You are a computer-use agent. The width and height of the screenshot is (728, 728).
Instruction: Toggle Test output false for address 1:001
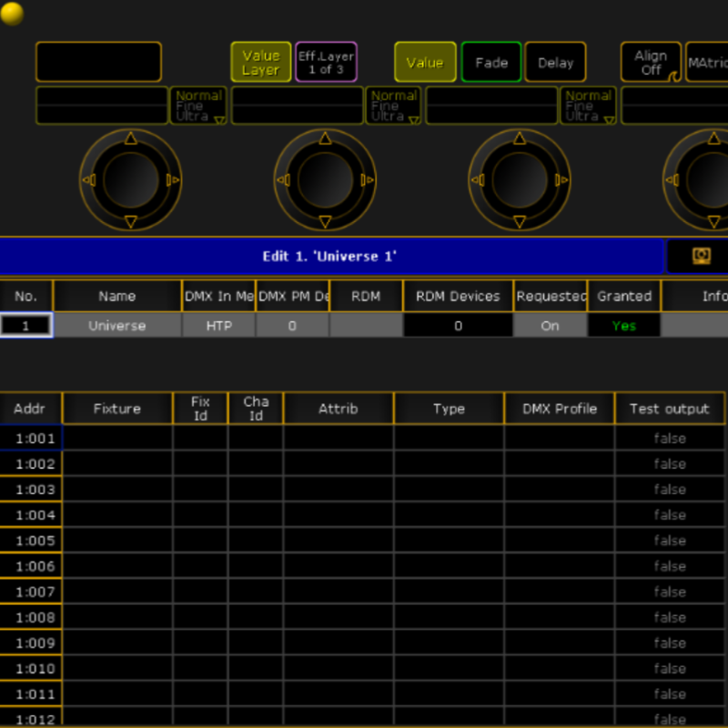[669, 438]
